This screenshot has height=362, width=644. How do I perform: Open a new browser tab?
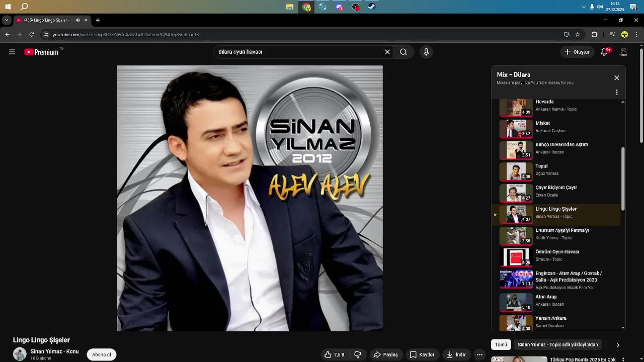(98, 20)
